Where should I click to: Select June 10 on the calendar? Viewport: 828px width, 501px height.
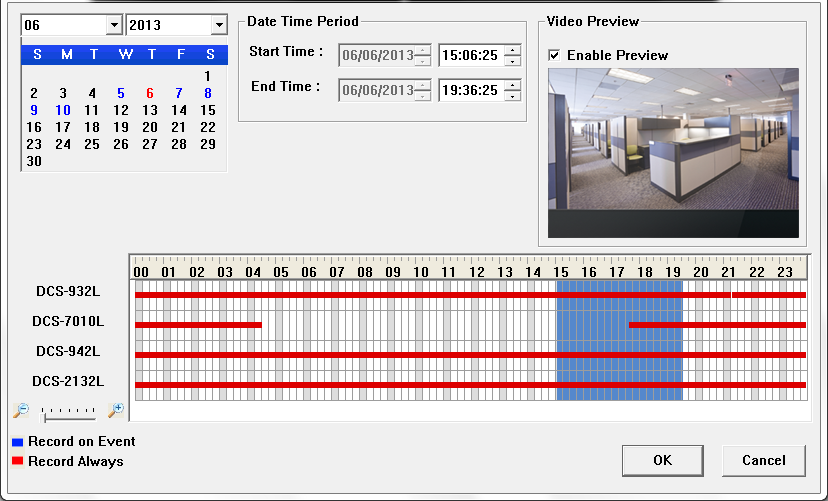coord(63,110)
